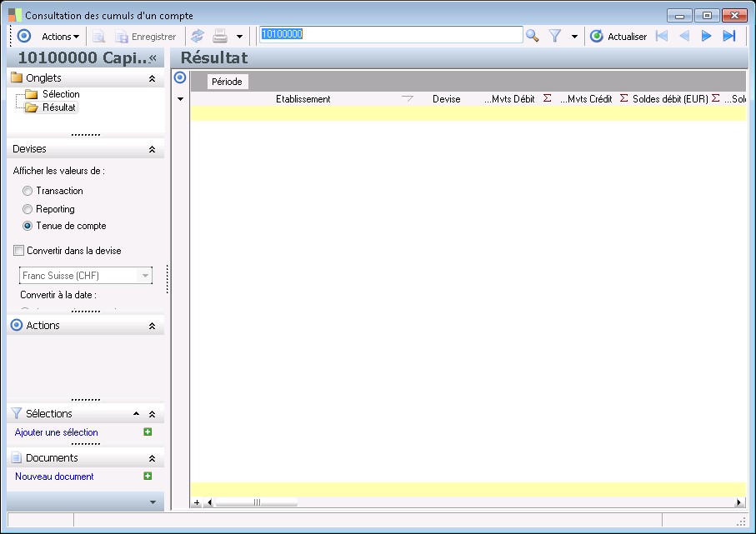
Task: Click the Nouveau document link
Action: tap(54, 477)
